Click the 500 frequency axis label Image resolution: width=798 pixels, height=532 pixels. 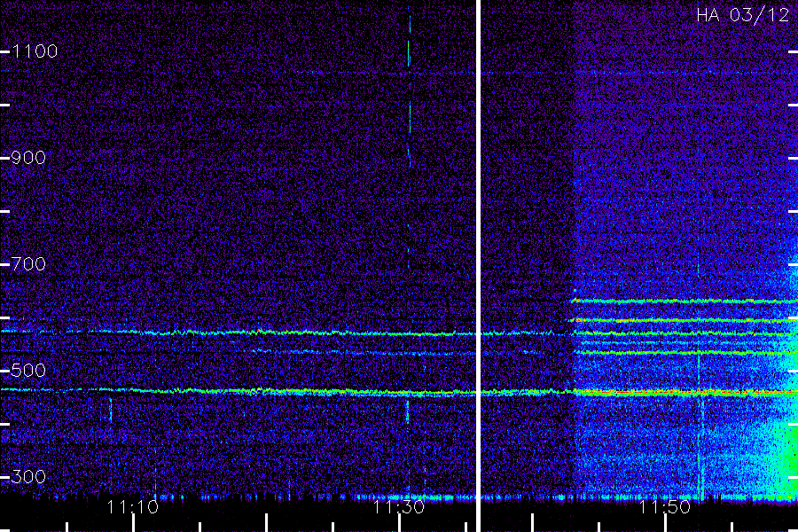click(28, 371)
